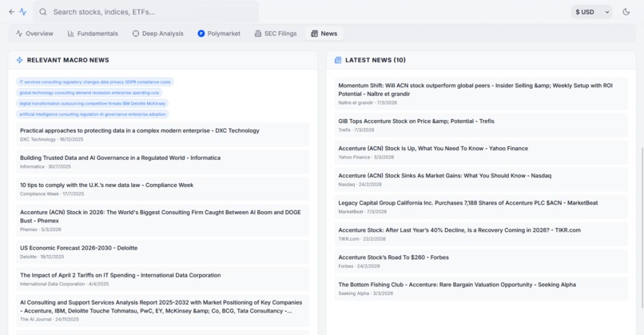
Task: Select the recession enterprise spending cuts tag
Action: pos(89,93)
